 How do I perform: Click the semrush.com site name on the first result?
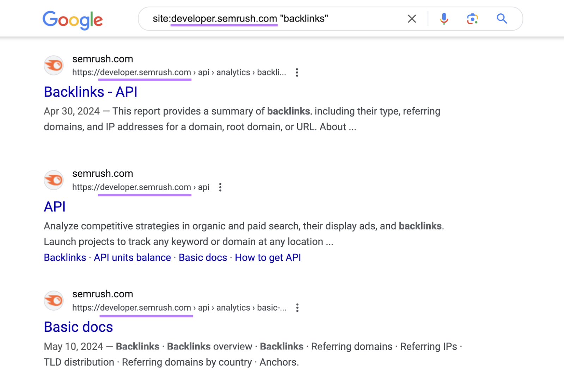point(102,58)
